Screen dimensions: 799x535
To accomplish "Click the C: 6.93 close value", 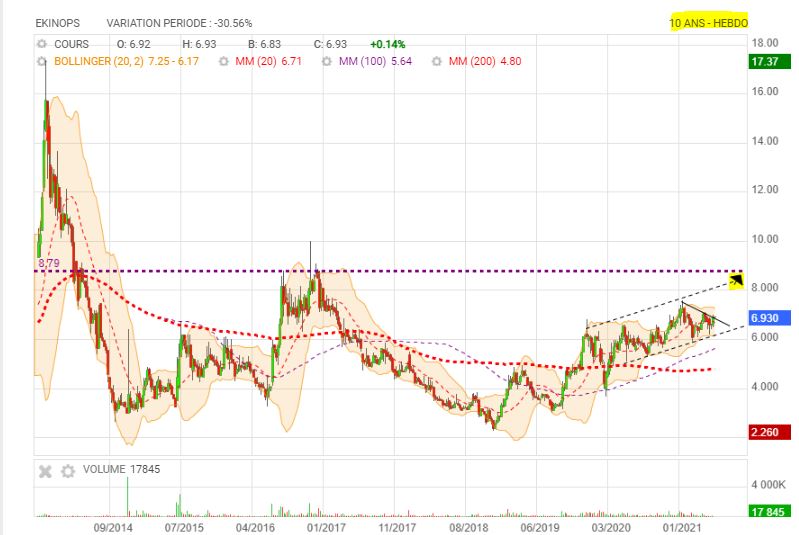I will (x=330, y=44).
